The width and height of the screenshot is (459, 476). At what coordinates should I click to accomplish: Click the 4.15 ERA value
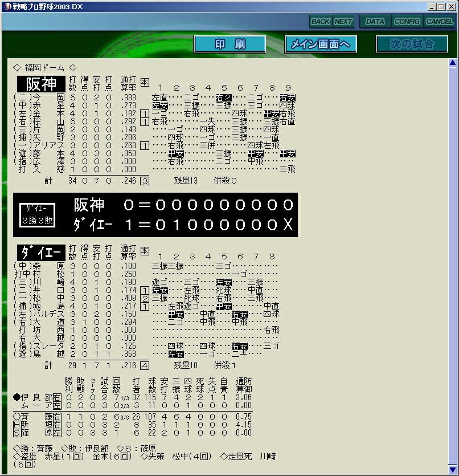(244, 425)
